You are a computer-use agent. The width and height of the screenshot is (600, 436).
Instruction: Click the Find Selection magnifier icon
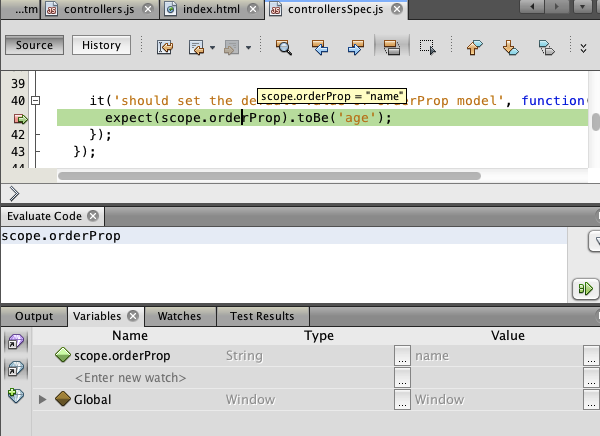pyautogui.click(x=284, y=46)
